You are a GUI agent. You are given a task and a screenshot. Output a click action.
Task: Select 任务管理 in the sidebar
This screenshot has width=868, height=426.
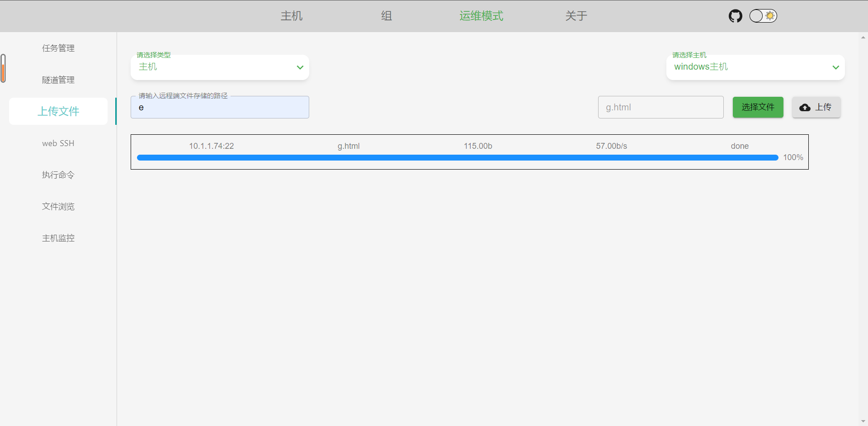coord(58,48)
